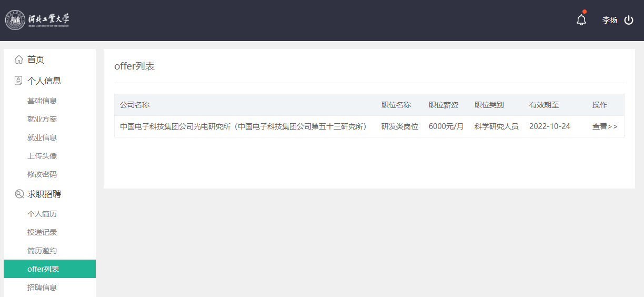Click the 职位类别 column header

coord(489,105)
